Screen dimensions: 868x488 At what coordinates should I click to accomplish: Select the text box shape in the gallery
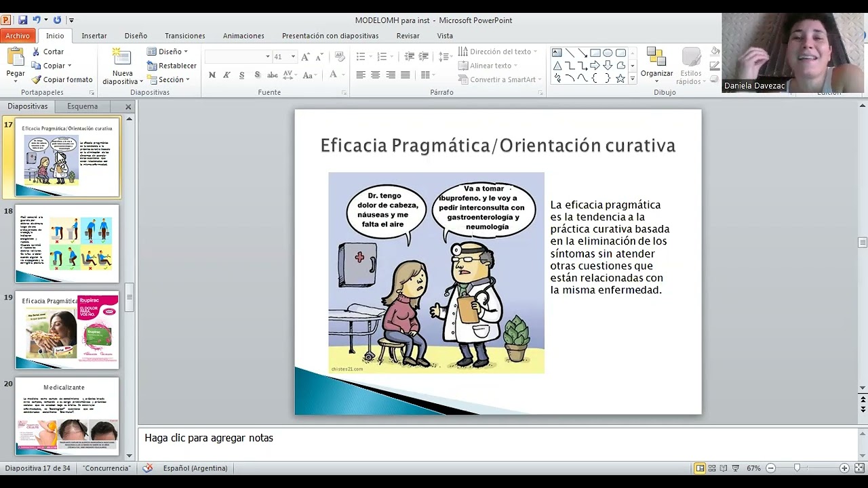click(557, 53)
